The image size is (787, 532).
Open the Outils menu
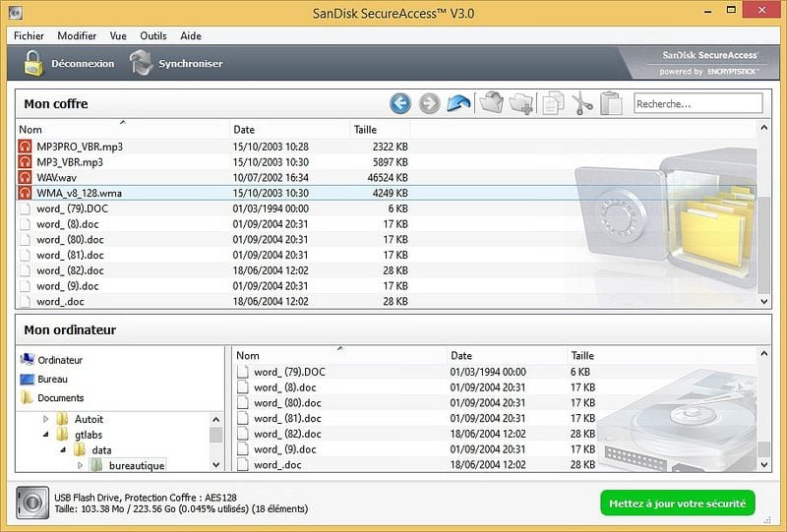[x=153, y=35]
